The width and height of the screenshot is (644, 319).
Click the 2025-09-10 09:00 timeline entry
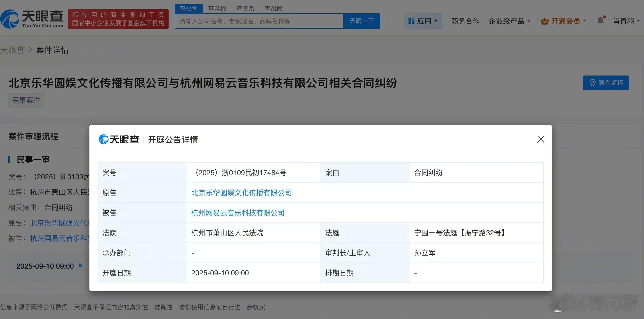[x=45, y=266]
